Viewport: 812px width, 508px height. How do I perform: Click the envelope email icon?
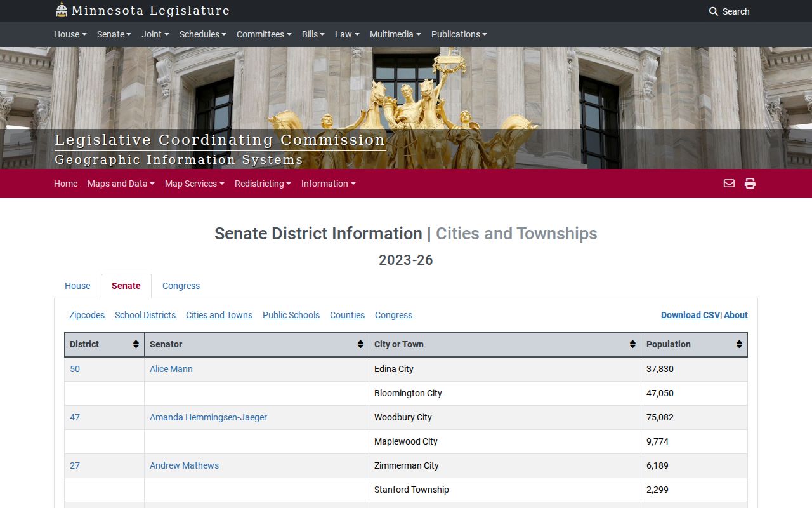(729, 184)
